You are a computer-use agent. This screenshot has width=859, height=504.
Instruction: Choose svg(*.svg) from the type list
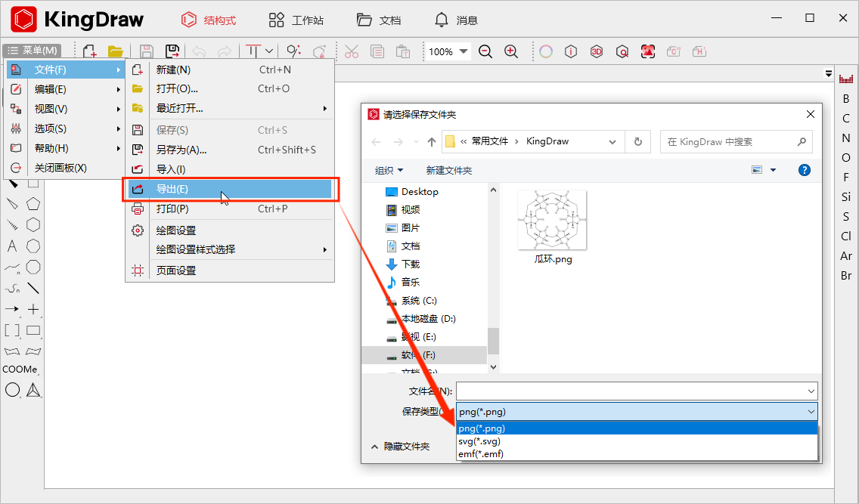tap(637, 441)
